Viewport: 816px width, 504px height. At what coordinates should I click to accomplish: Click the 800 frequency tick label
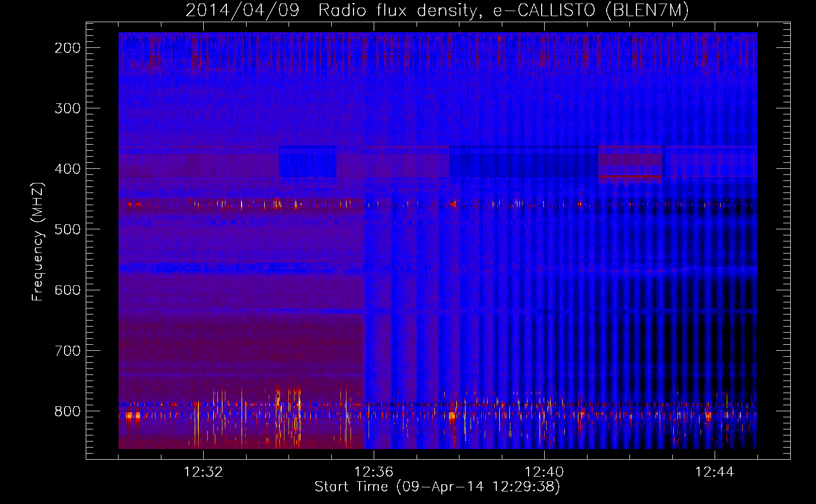pos(68,411)
